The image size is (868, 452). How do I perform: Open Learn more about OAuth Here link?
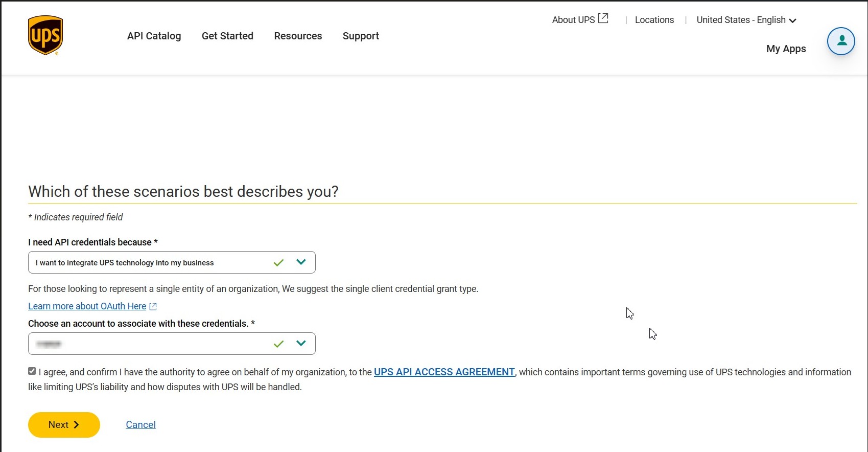coord(87,306)
